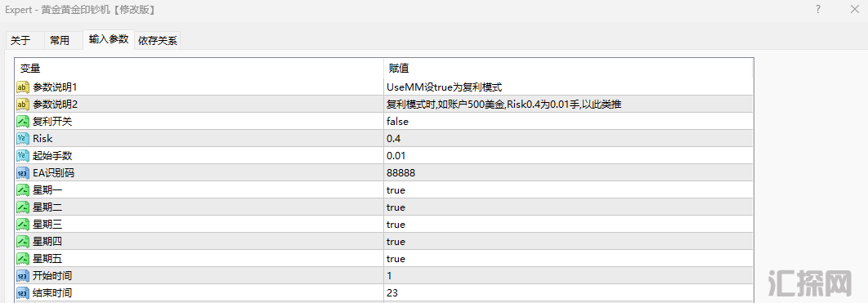Edit the EA识别码 value 88888
Viewport: 868px width, 303px height.
pos(568,173)
